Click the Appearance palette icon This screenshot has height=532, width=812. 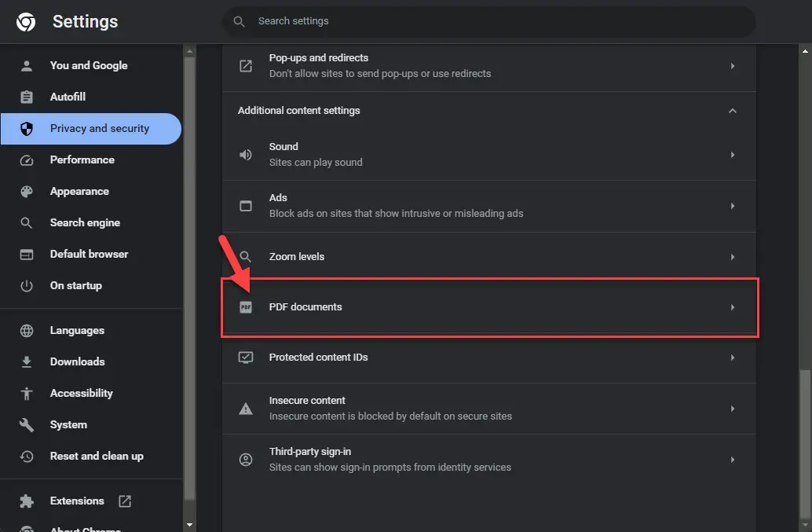[x=27, y=192]
